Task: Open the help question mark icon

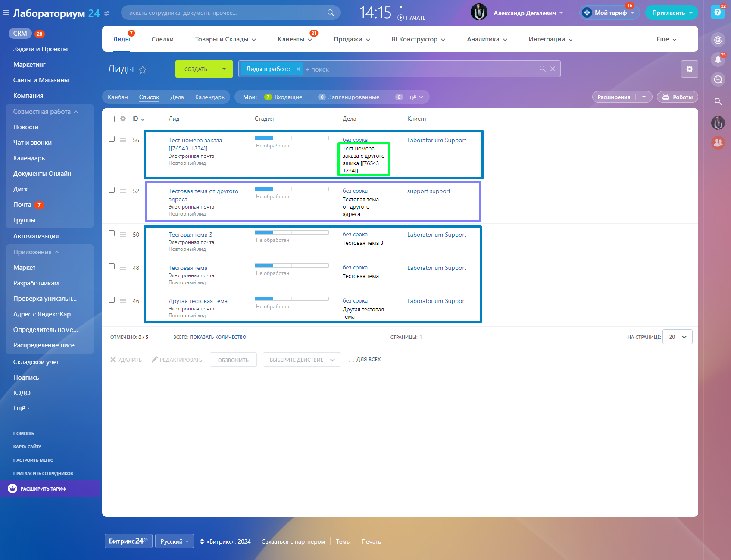Action: click(x=717, y=12)
